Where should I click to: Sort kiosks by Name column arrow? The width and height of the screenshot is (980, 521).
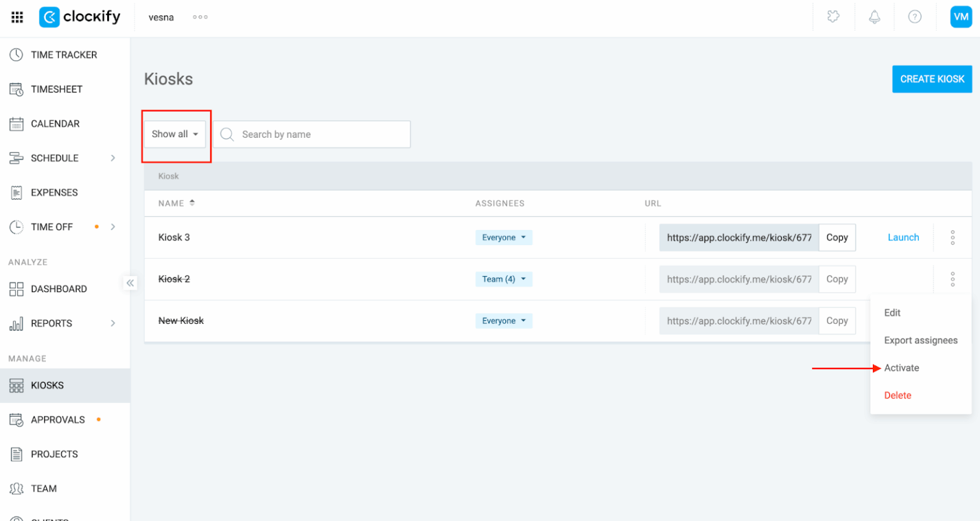(192, 203)
